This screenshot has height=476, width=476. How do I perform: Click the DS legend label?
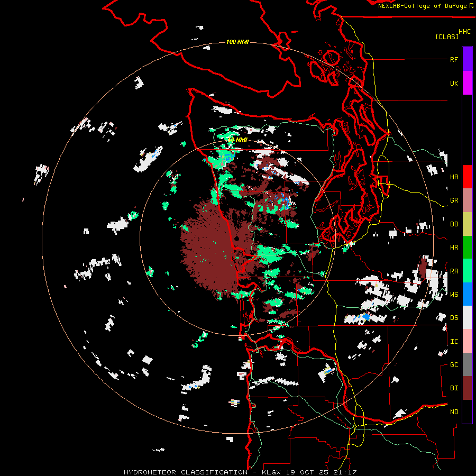point(454,318)
